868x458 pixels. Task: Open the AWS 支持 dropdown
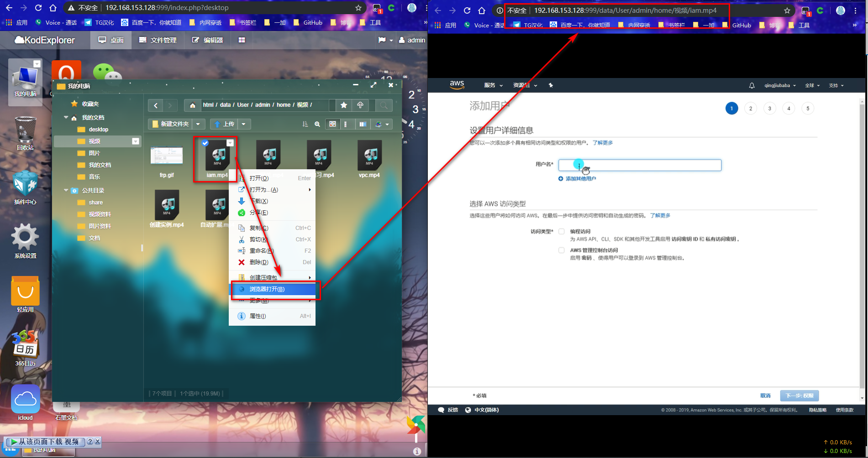coord(836,85)
